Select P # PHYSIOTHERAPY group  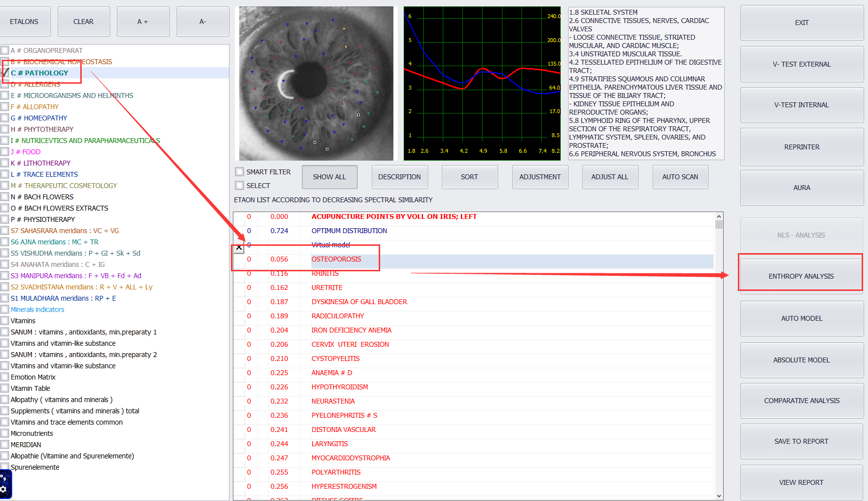point(43,219)
